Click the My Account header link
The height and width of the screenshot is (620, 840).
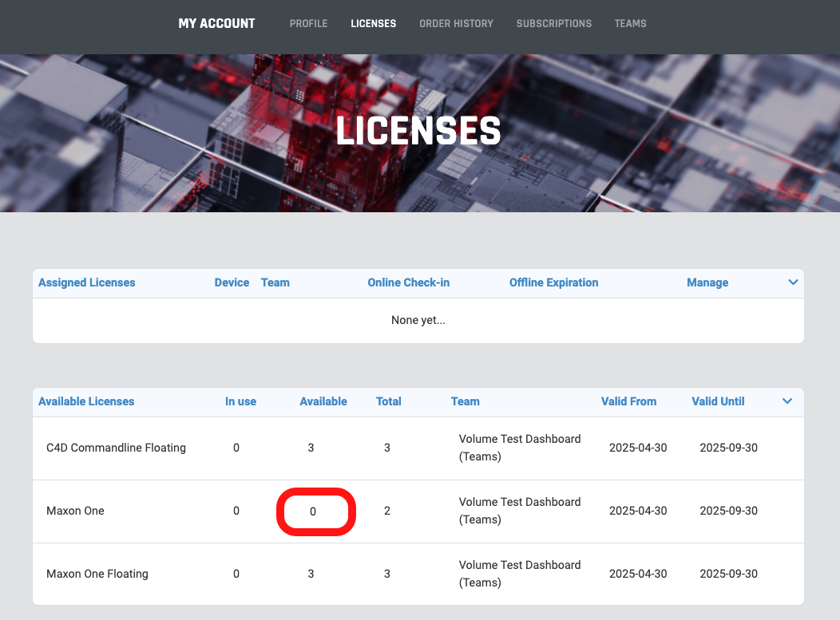(x=217, y=24)
